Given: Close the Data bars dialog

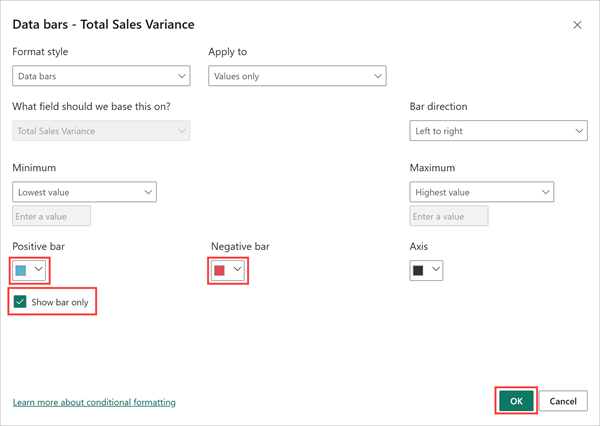Looking at the screenshot, I should [x=577, y=24].
